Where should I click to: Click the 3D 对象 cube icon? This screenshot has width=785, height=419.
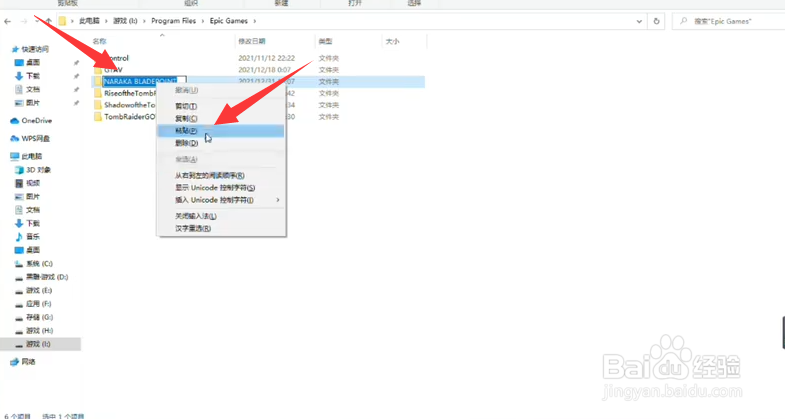point(19,170)
